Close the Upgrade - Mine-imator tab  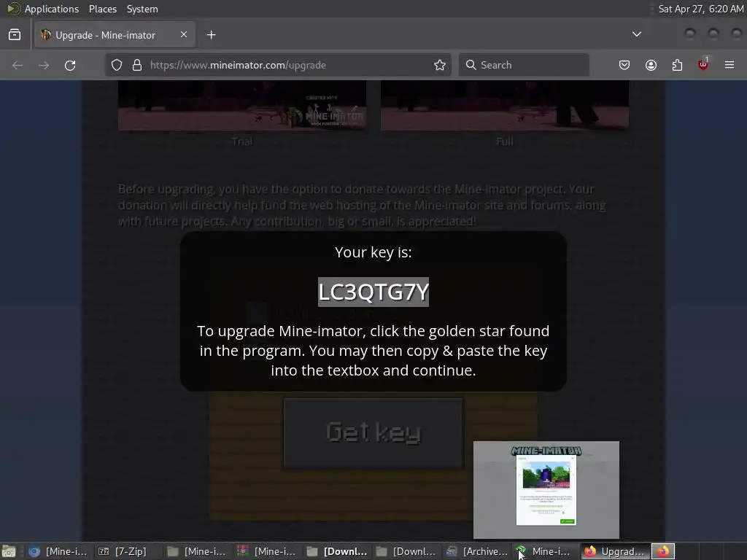coord(183,35)
